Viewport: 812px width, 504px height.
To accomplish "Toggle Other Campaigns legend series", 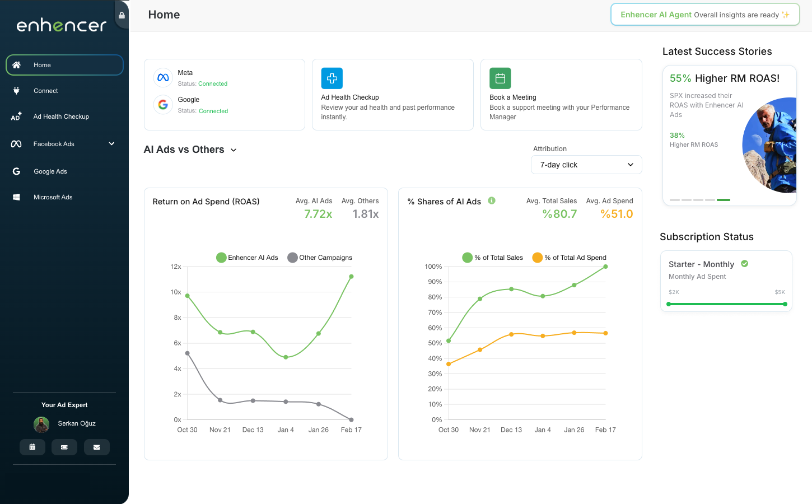I will [320, 258].
